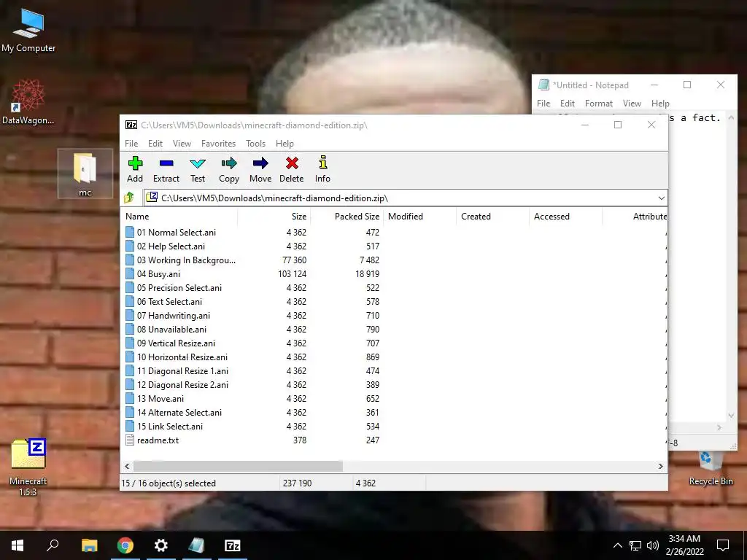Open the Notepad Edit menu
The image size is (747, 560).
(567, 104)
